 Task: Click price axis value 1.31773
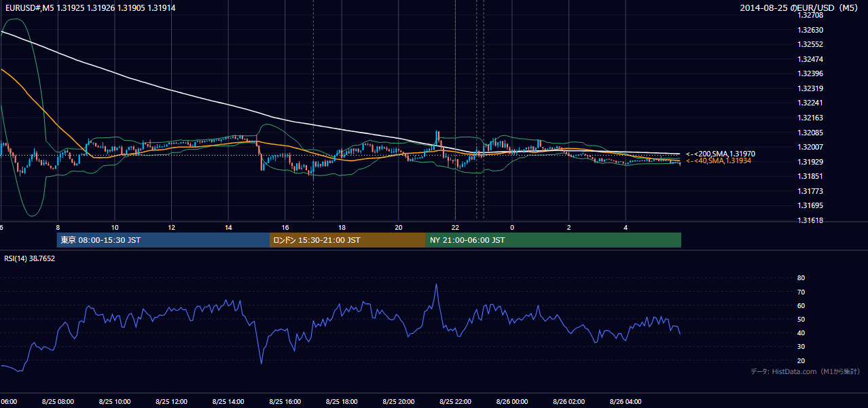click(x=810, y=191)
